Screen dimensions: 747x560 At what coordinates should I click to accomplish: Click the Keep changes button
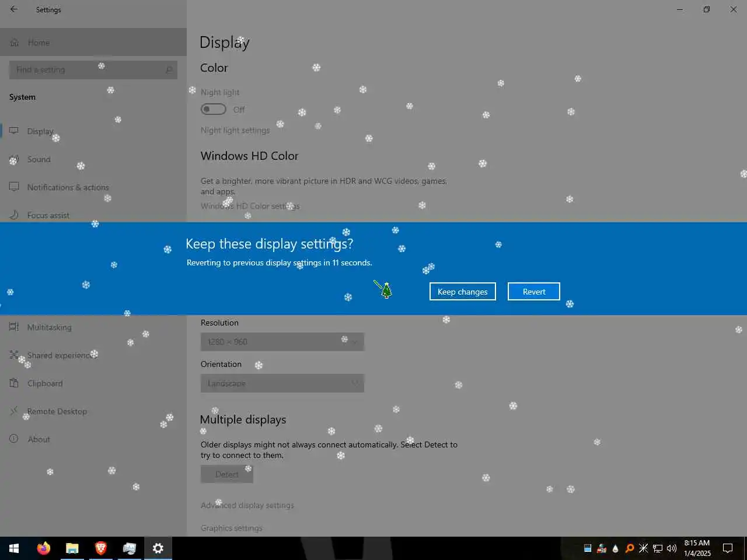point(462,292)
